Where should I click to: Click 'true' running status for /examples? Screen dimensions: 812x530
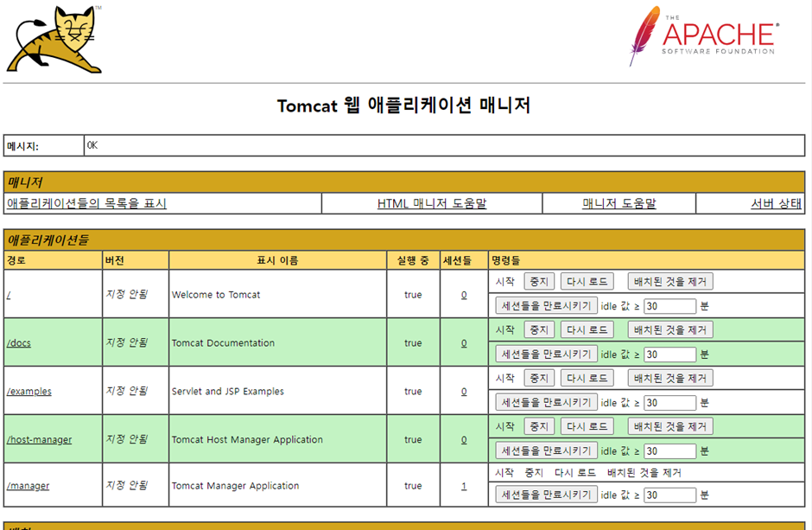413,391
